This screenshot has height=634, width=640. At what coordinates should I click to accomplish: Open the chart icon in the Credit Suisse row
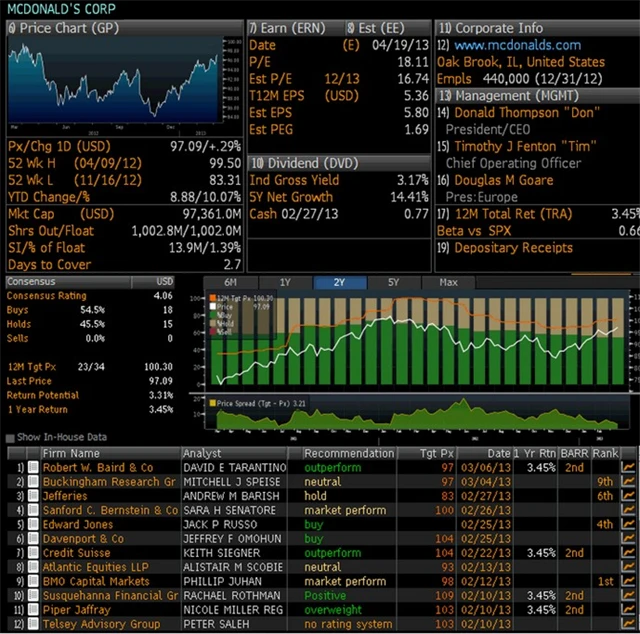[x=631, y=553]
